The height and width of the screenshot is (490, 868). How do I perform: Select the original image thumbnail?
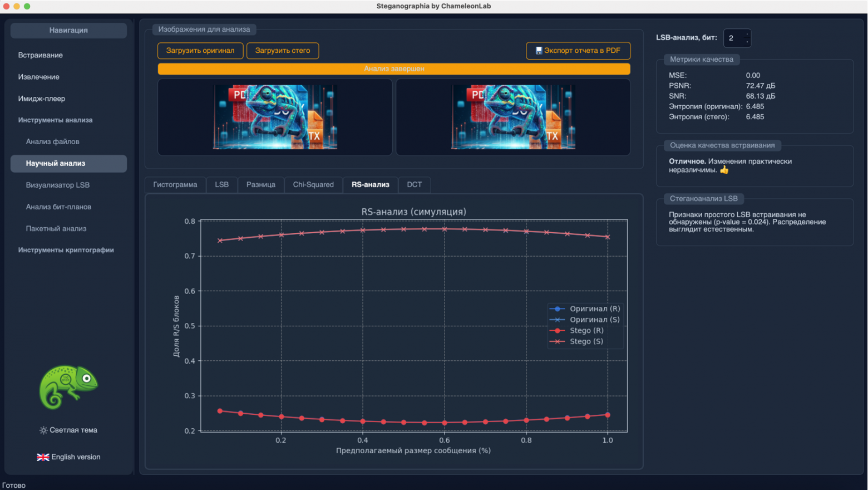(275, 117)
